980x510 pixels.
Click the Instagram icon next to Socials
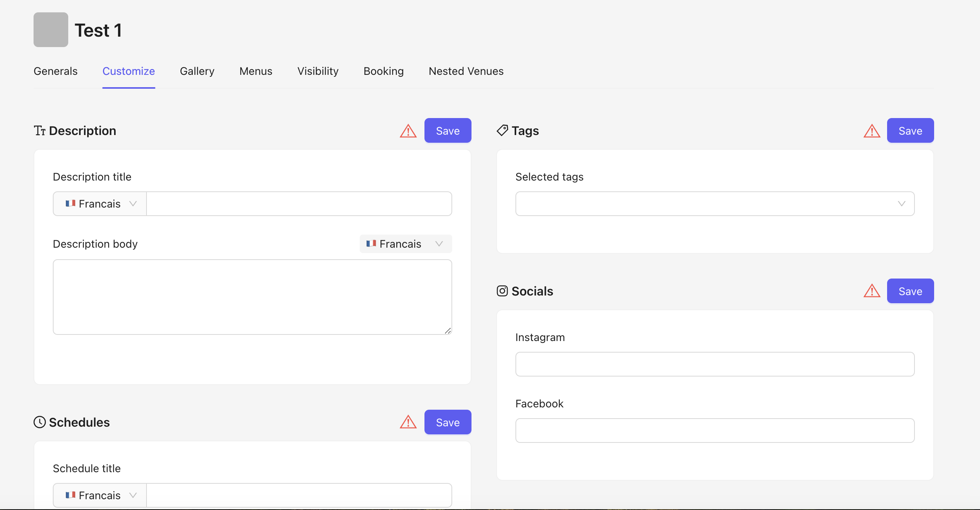click(x=502, y=291)
